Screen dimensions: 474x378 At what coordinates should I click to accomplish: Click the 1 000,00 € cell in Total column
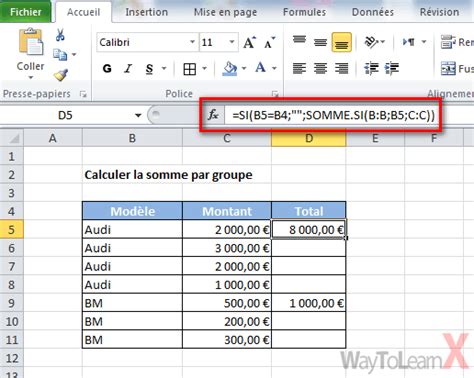(x=309, y=303)
